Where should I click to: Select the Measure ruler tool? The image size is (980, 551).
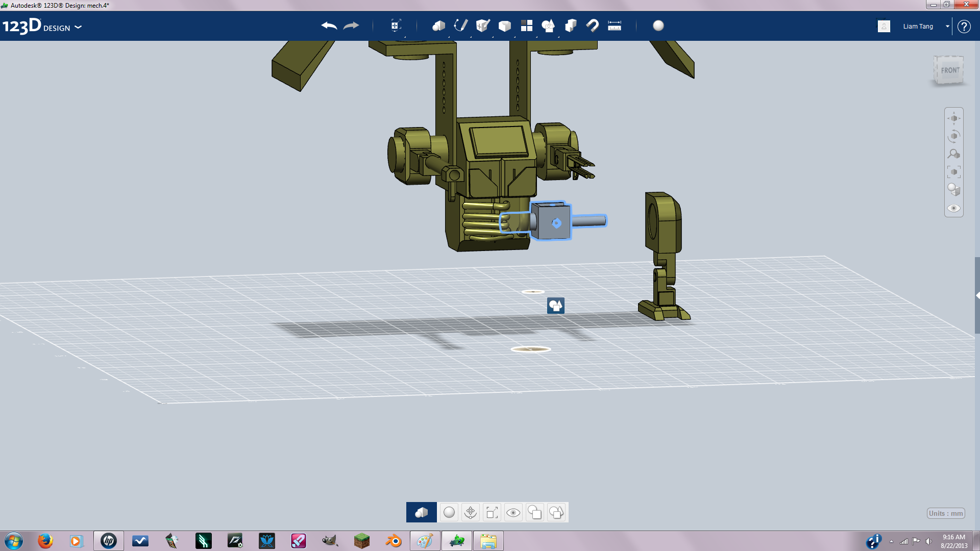point(615,26)
